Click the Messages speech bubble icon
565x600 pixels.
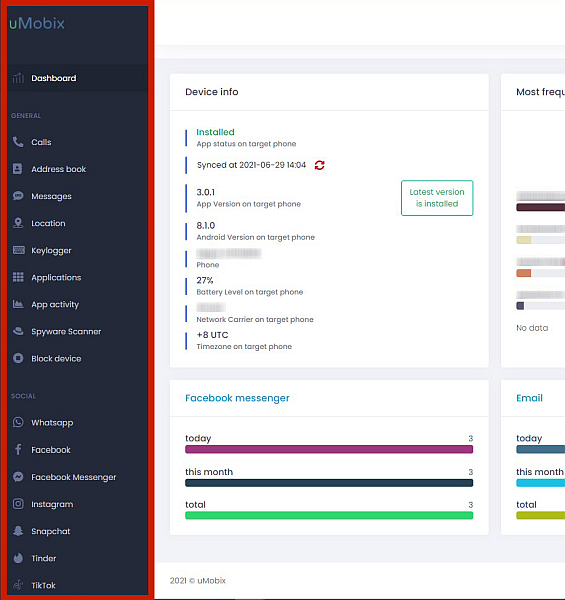point(18,196)
